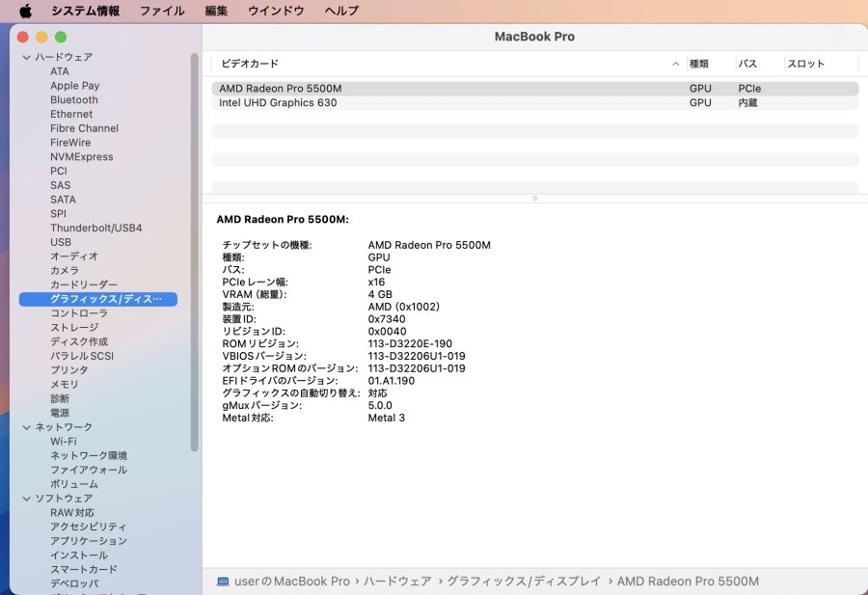
Task: Select デベロッパ in the sidebar
Action: pos(74,583)
